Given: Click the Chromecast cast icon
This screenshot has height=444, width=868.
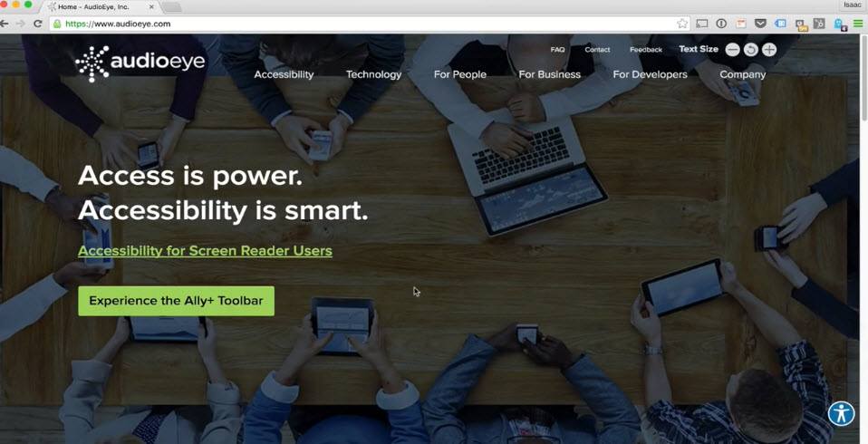Looking at the screenshot, I should (701, 24).
